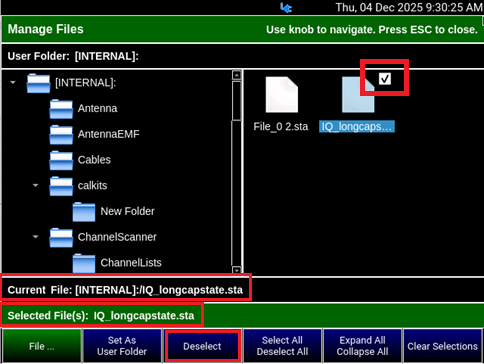Click the "calkits" tree label
The height and width of the screenshot is (364, 484).
[92, 186]
